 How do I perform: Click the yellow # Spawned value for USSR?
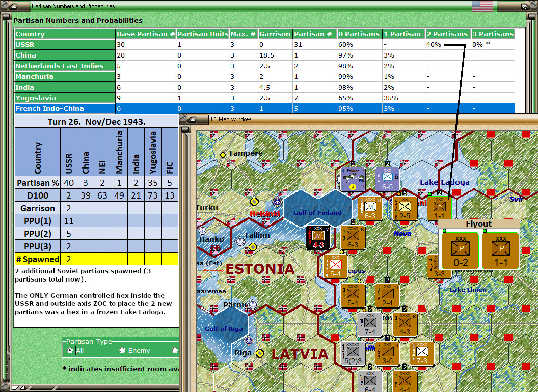click(x=69, y=259)
